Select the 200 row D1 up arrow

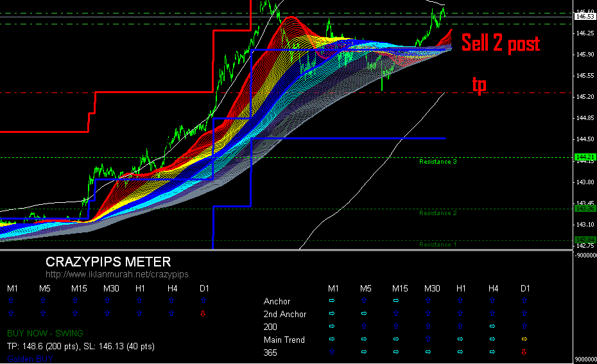524,326
